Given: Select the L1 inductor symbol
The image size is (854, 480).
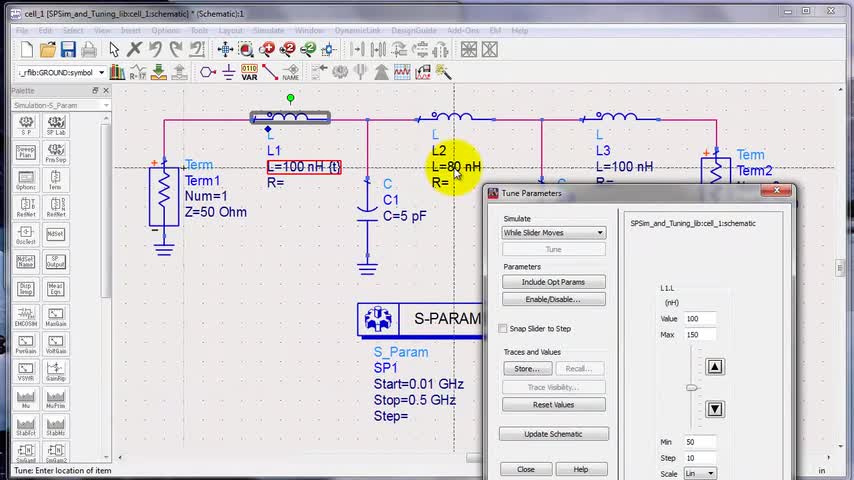Looking at the screenshot, I should pyautogui.click(x=290, y=117).
